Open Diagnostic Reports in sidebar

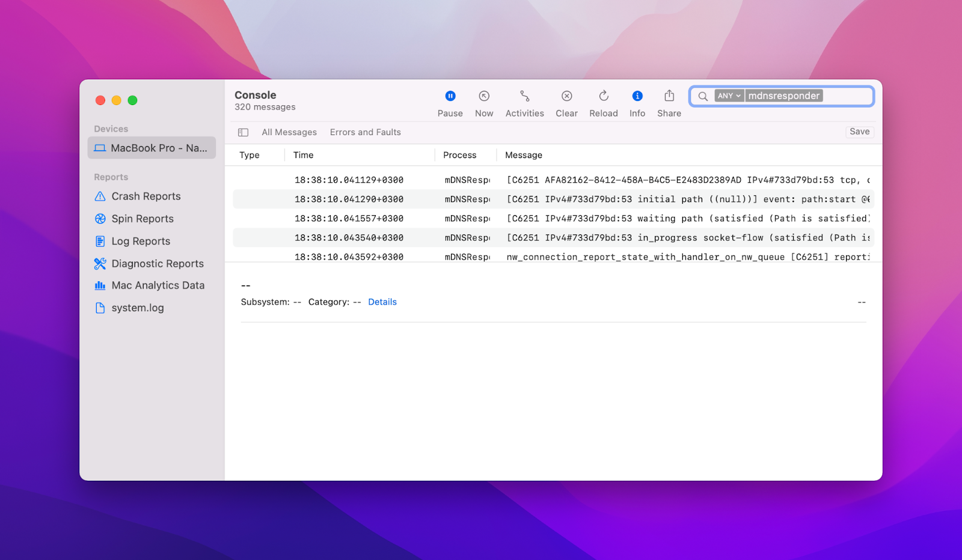(158, 263)
